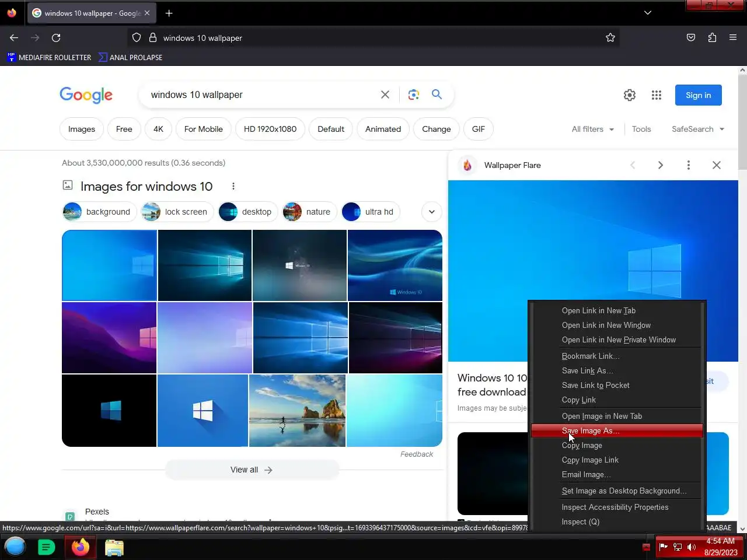
Task: Open the start orb in the taskbar
Action: coord(15,547)
